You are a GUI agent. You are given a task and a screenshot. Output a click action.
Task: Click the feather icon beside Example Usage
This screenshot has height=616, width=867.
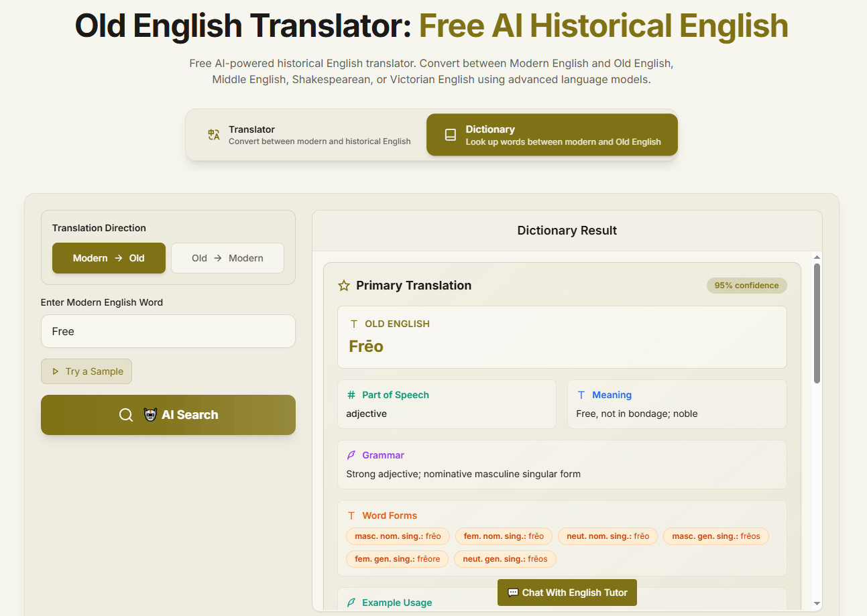351,603
